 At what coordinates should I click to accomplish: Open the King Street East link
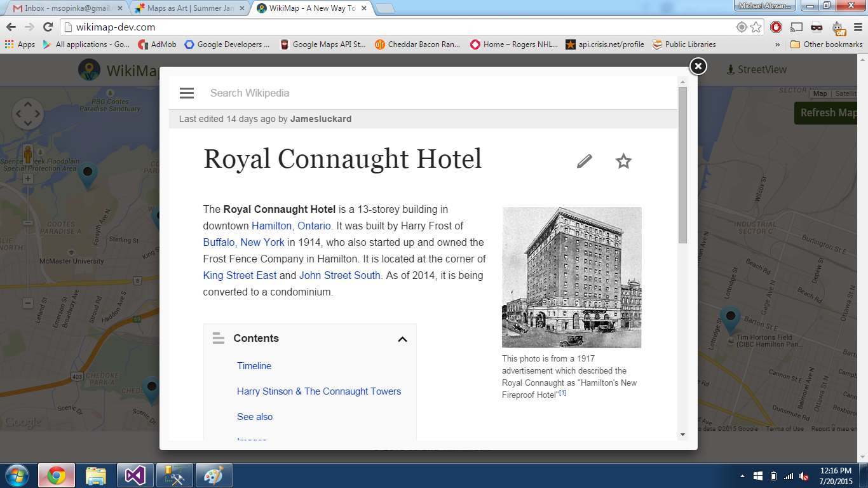240,275
